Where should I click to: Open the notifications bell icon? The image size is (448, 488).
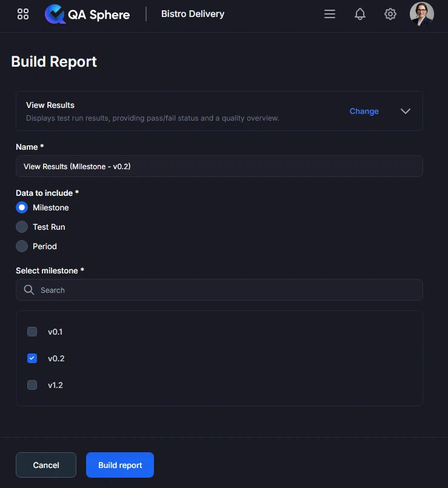pos(360,13)
